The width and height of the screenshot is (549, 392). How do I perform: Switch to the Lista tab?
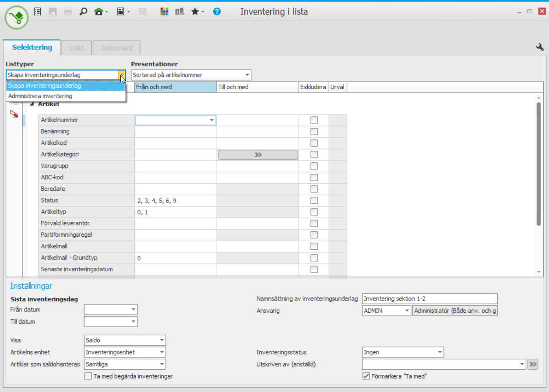click(x=77, y=48)
